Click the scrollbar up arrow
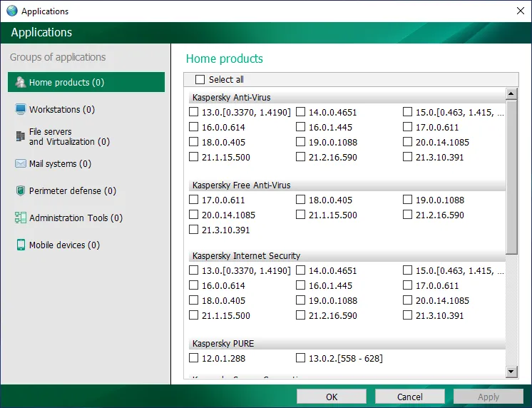The width and height of the screenshot is (532, 408). 511,93
